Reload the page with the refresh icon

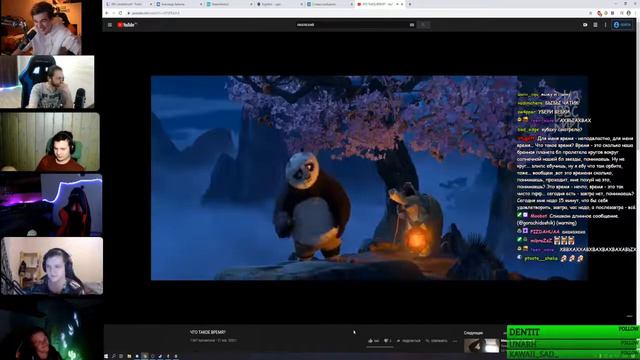pyautogui.click(x=120, y=13)
